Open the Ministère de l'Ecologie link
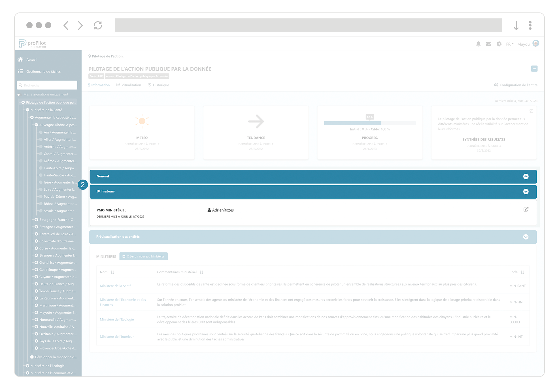The height and width of the screenshot is (392, 559). click(116, 319)
